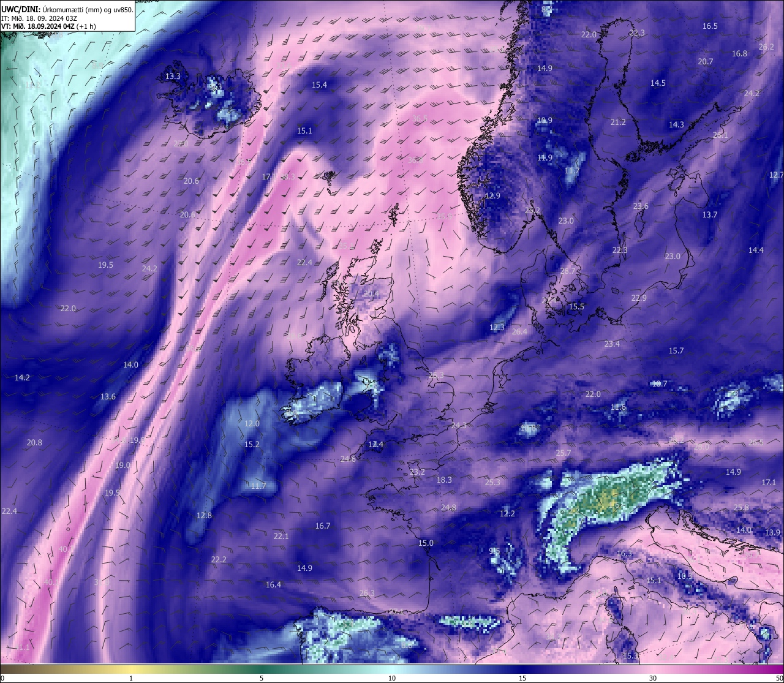Image resolution: width=784 pixels, height=683 pixels.
Task: Select the 23.4 value over northern Germany
Action: pos(612,344)
